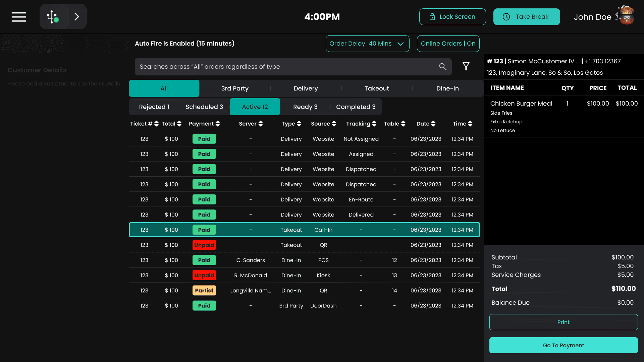Expand the Order Delay 40 Mins dropdown

point(367,44)
